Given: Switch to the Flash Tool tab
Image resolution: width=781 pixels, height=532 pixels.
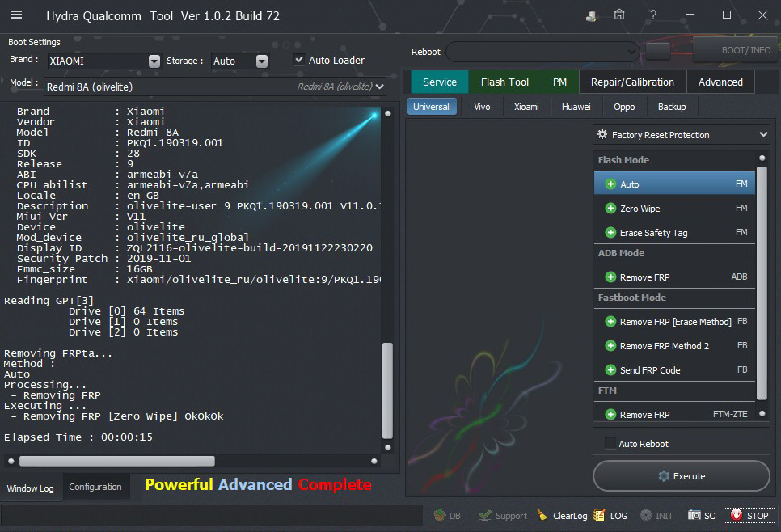Looking at the screenshot, I should (504, 82).
